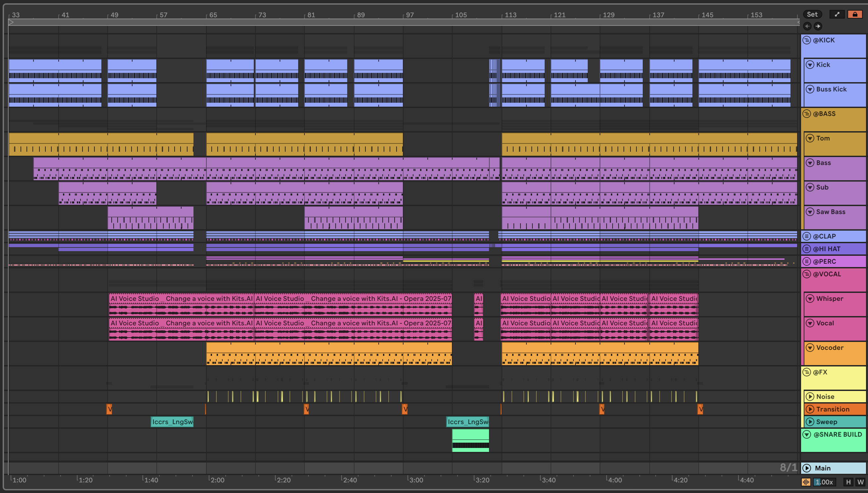
Task: Click the 2:00 mark in the time ruler
Action: pyautogui.click(x=217, y=480)
